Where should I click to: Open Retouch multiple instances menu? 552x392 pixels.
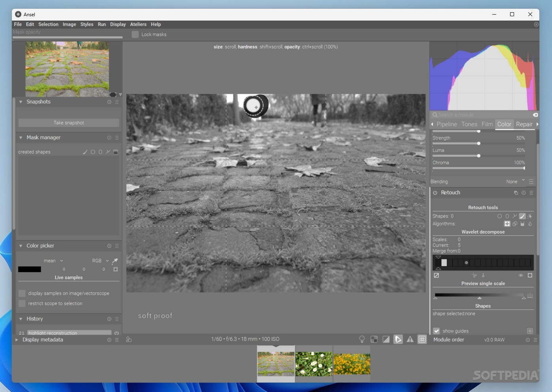(516, 193)
